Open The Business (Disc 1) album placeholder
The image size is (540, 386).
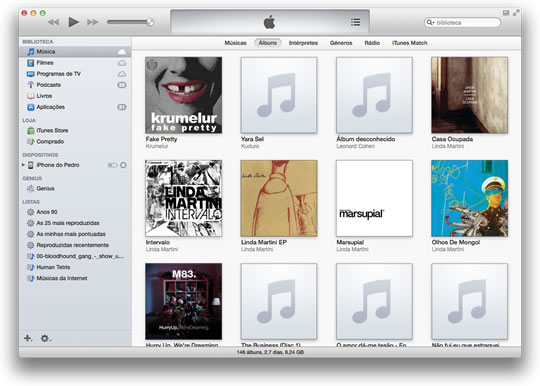[279, 302]
